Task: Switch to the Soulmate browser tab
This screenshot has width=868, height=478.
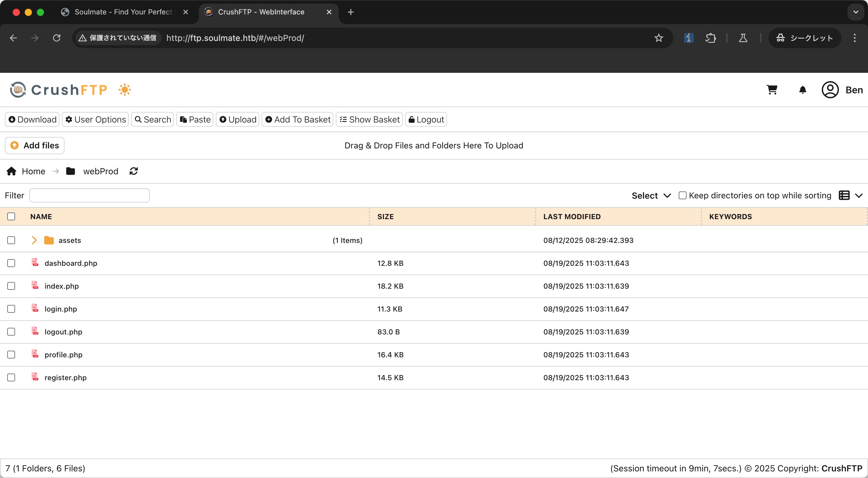Action: [x=123, y=12]
